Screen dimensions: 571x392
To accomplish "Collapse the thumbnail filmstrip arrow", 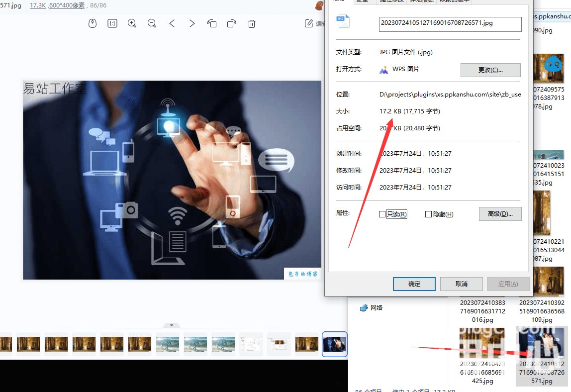I will point(172,325).
